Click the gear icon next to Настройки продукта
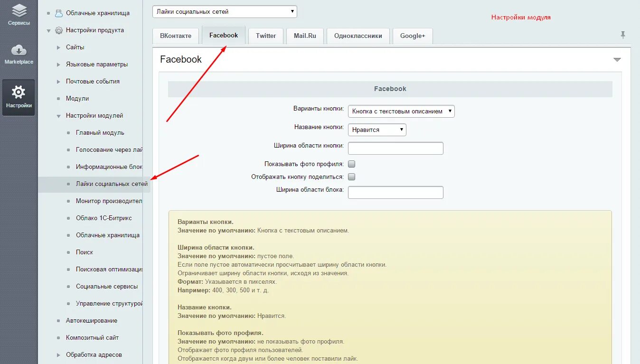The width and height of the screenshot is (640, 364). tap(59, 30)
